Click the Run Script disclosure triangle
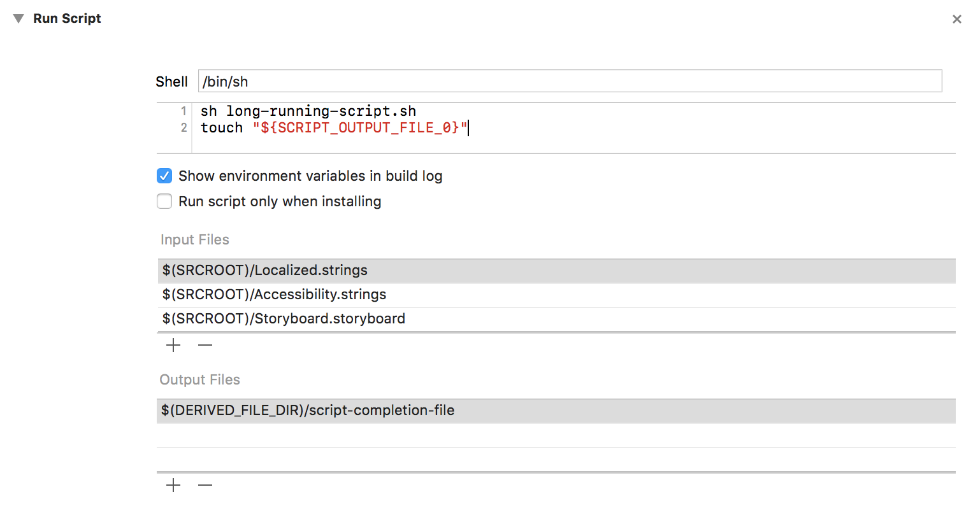 click(x=18, y=18)
